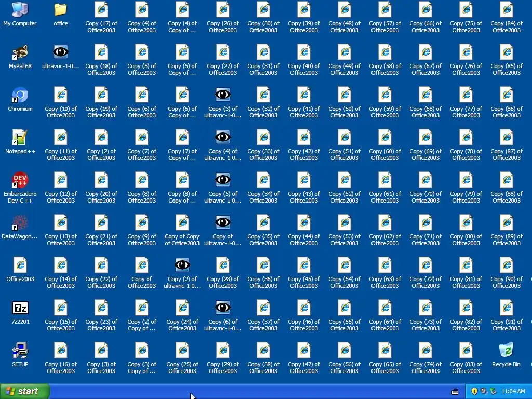Select Copy (33) of Office2003 icon

263,137
